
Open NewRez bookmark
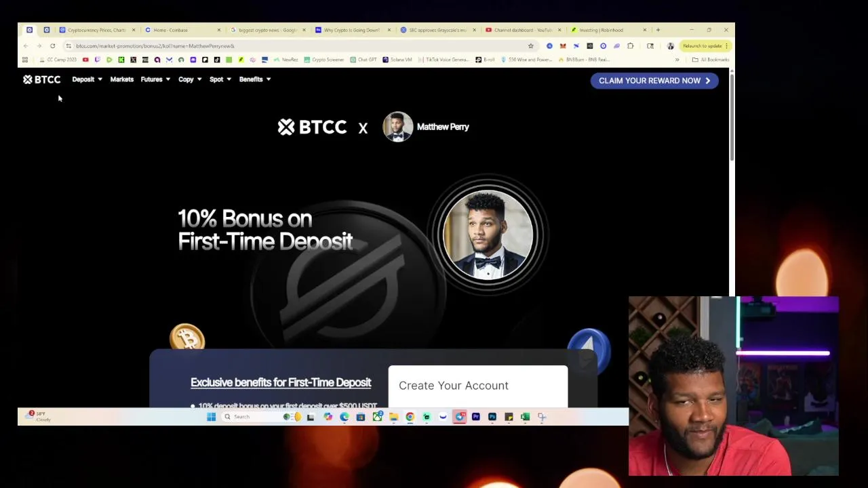(x=286, y=60)
